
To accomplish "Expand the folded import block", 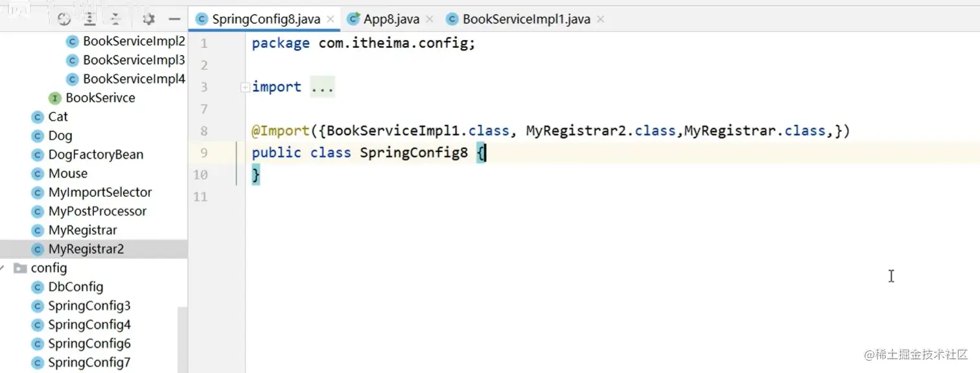I will coord(245,87).
